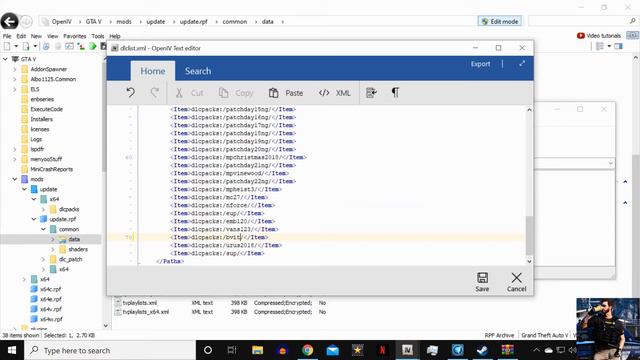640x360 pixels.
Task: Expand the dlcpacks folder
Action: [43, 209]
